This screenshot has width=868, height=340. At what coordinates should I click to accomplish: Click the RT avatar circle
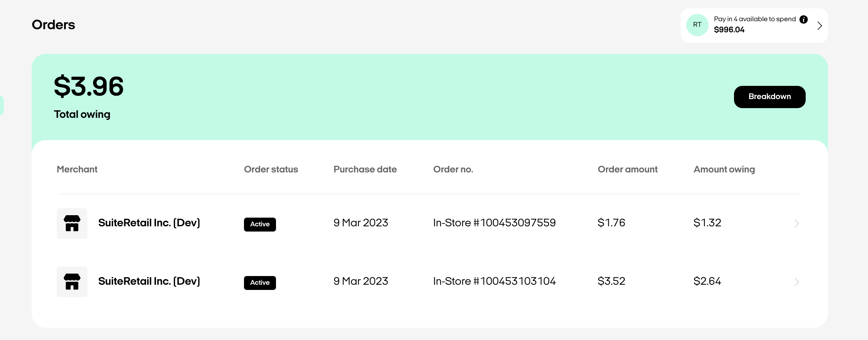pos(697,25)
